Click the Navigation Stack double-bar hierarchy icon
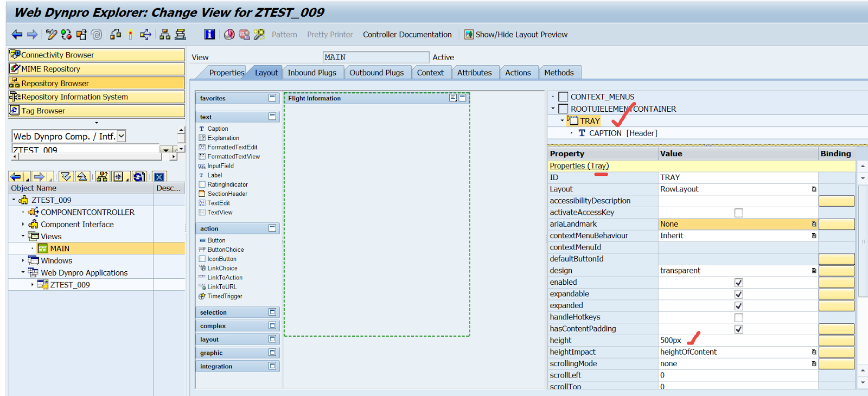 tap(180, 35)
